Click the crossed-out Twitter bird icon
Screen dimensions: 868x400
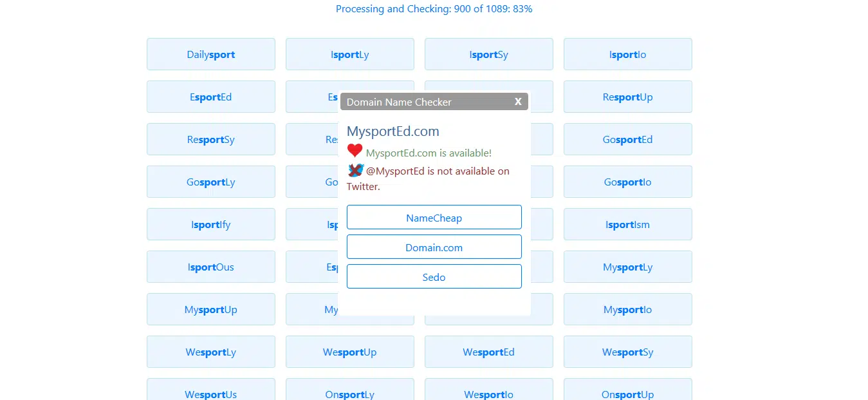coord(356,170)
